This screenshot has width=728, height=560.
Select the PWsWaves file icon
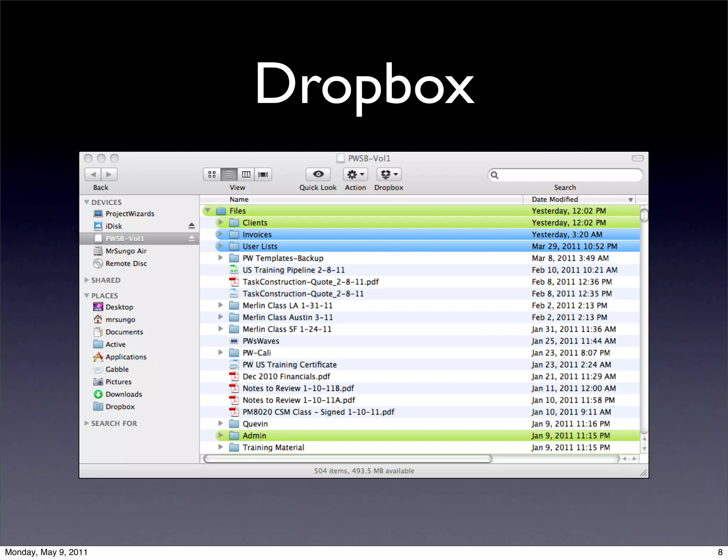234,341
